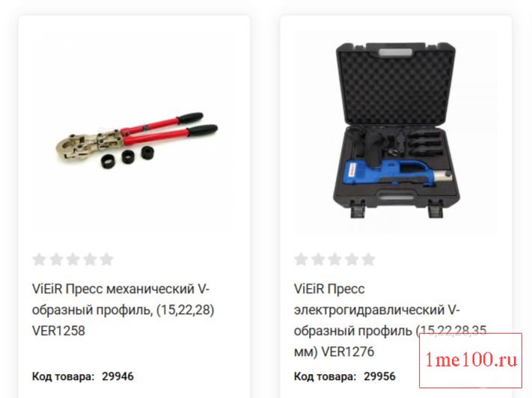Give VER1276 product a three-star rating

[x=334, y=260]
